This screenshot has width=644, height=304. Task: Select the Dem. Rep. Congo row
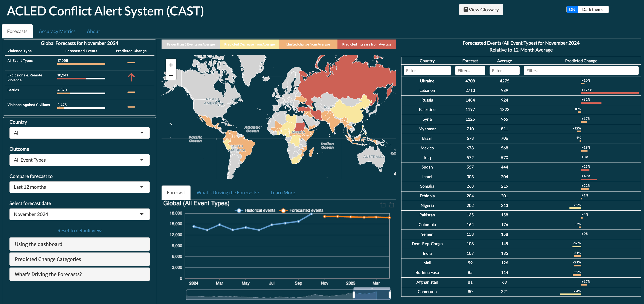[x=521, y=244]
